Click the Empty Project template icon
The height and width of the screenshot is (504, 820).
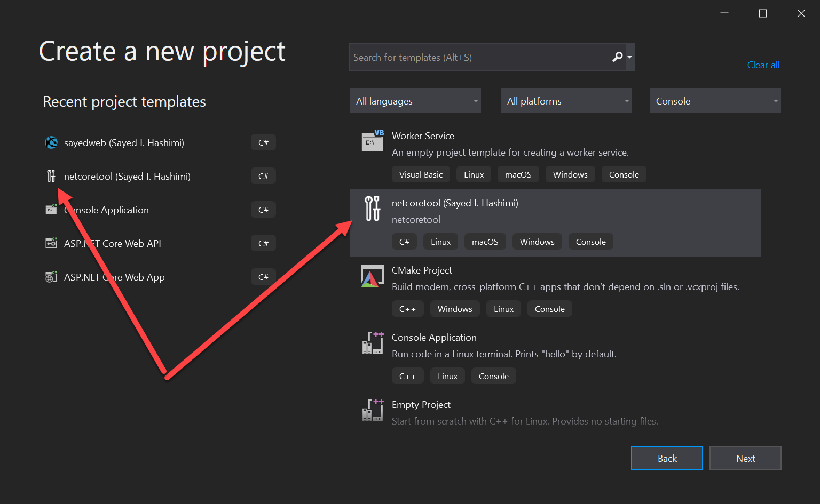[373, 410]
